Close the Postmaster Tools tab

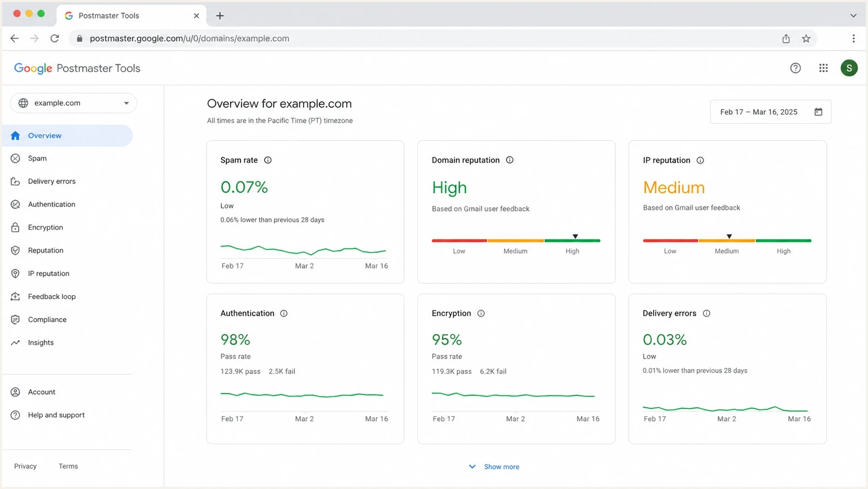[x=196, y=16]
